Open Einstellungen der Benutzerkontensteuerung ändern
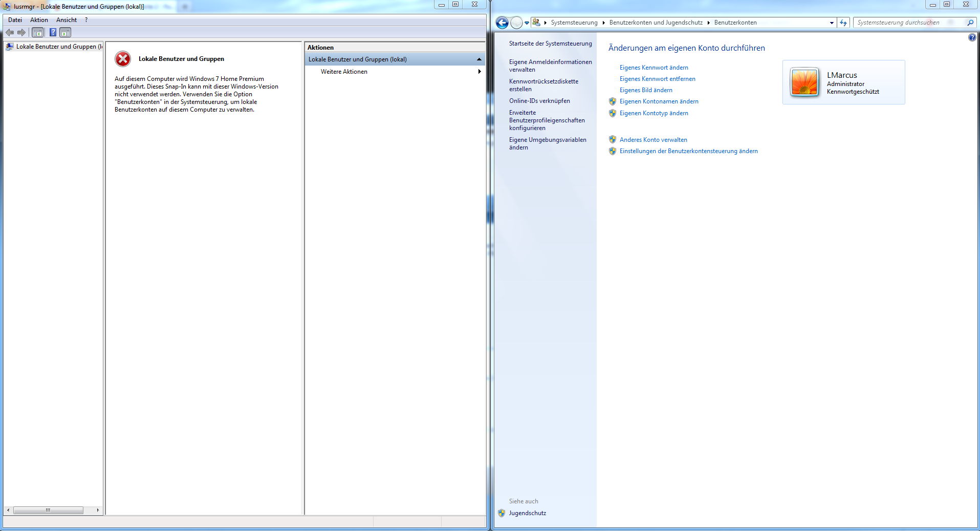 (x=688, y=151)
